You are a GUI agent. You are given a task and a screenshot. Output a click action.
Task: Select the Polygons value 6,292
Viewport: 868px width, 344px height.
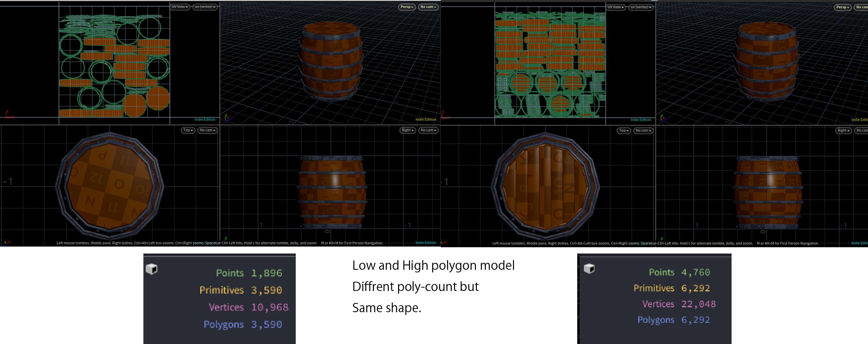coord(695,320)
